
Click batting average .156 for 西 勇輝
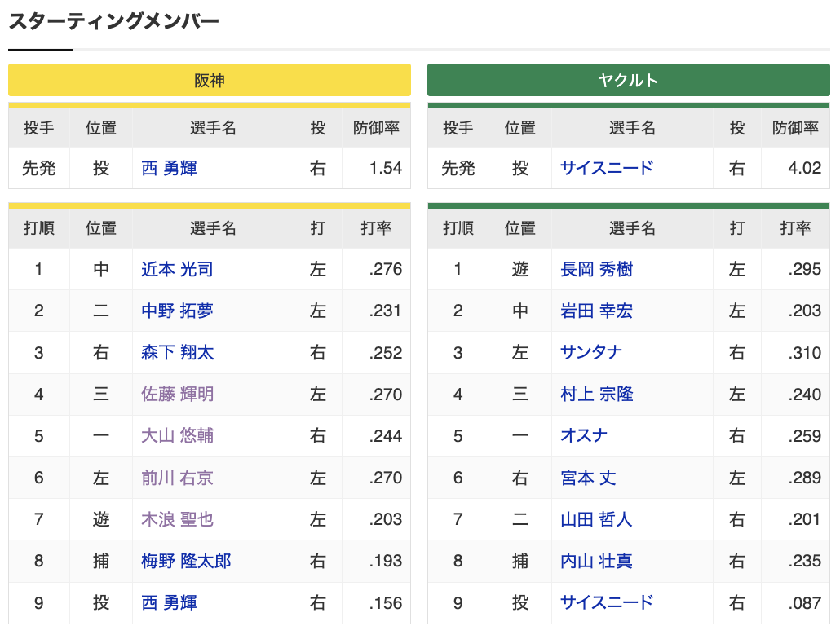pos(385,602)
